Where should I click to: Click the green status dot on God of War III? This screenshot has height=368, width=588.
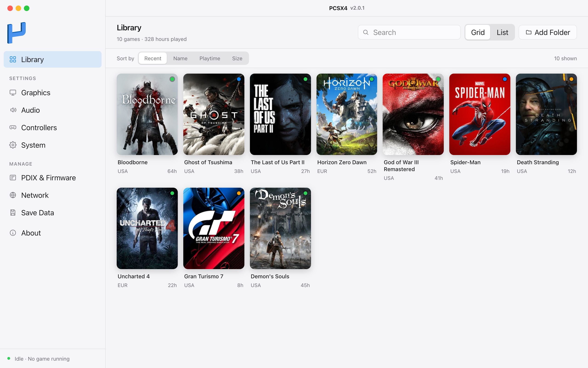pyautogui.click(x=438, y=79)
